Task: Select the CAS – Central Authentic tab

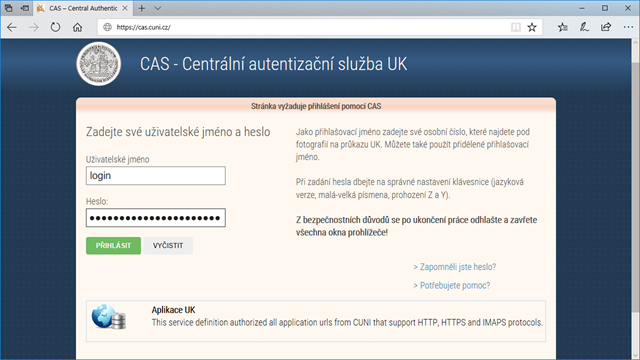Action: point(83,8)
